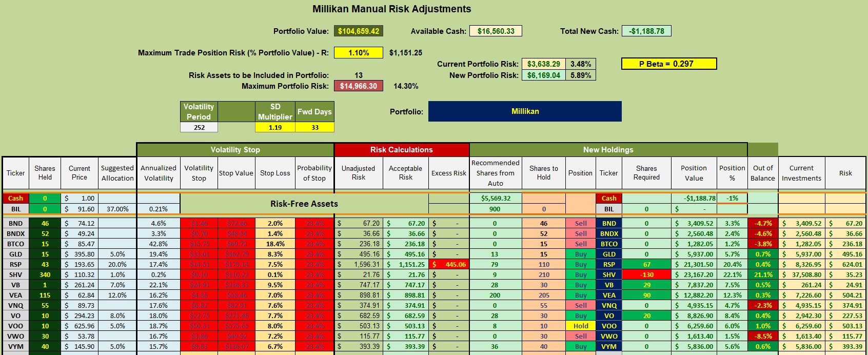
Task: Select SHV shares required -130 red cell
Action: [x=646, y=275]
